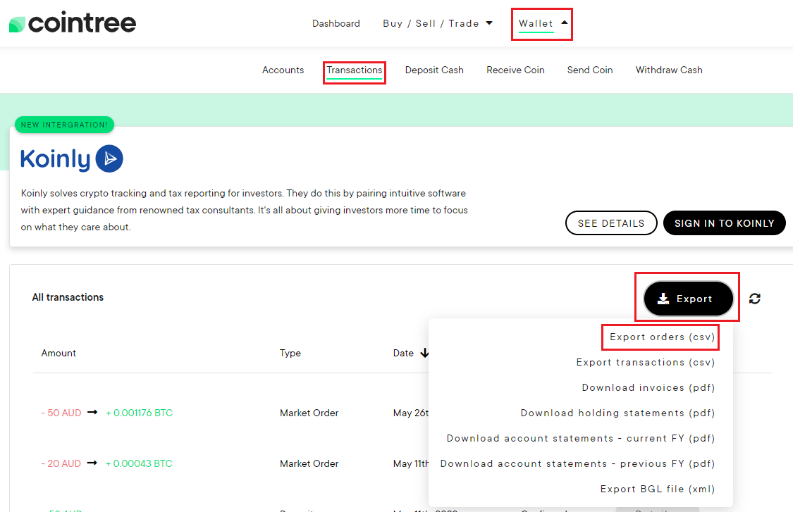The width and height of the screenshot is (812, 512).
Task: Select the -50 AUD transaction amount
Action: [x=61, y=413]
